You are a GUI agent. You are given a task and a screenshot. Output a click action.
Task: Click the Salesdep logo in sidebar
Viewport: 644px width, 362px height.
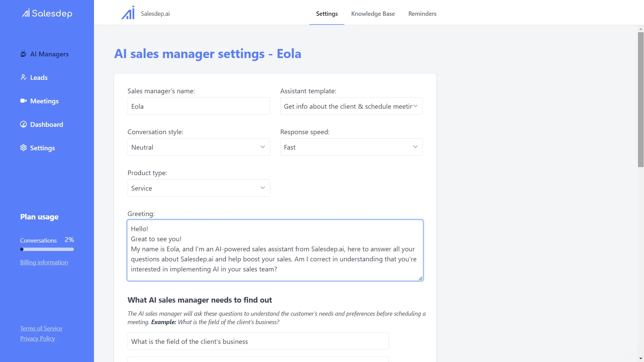(47, 13)
